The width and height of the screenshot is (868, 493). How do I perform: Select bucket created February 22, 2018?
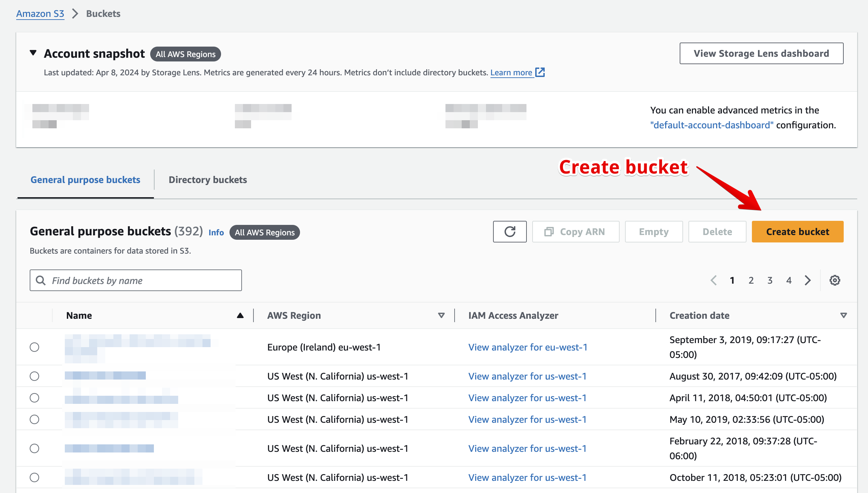coord(34,449)
